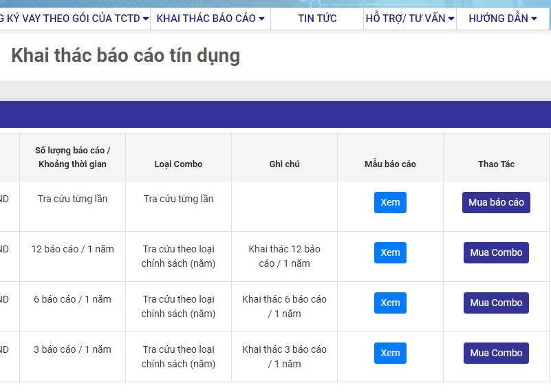Image resolution: width=551 pixels, height=392 pixels.
Task: Click Mua Combo for 3 báo cáo / 1 năm
Action: (x=496, y=353)
